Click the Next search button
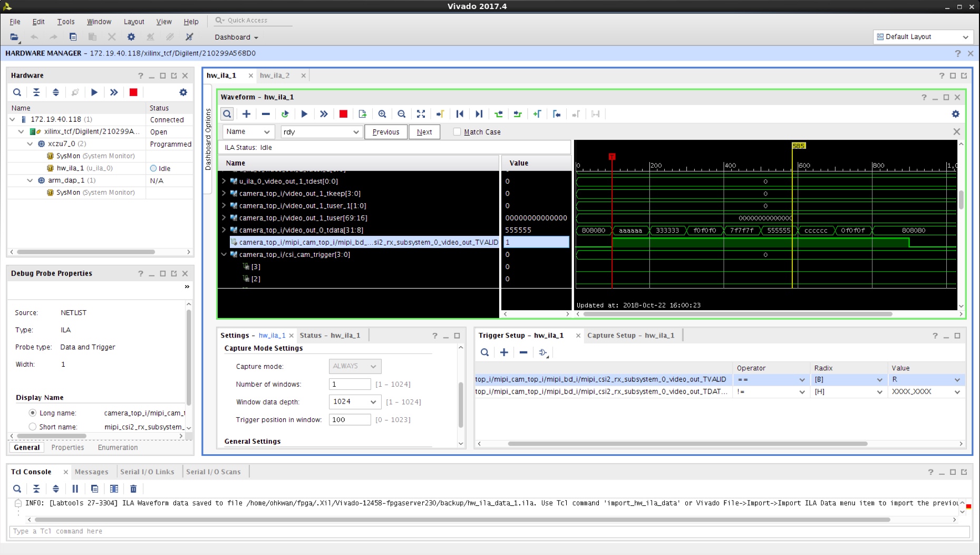Screen dimensions: 980x555 point(424,132)
